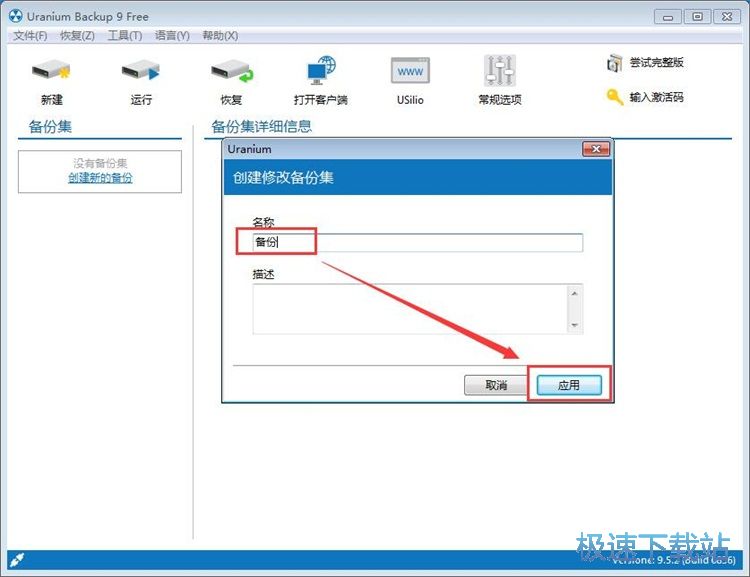
Task: Click the Uranium Backup app logo icon
Action: click(16, 16)
